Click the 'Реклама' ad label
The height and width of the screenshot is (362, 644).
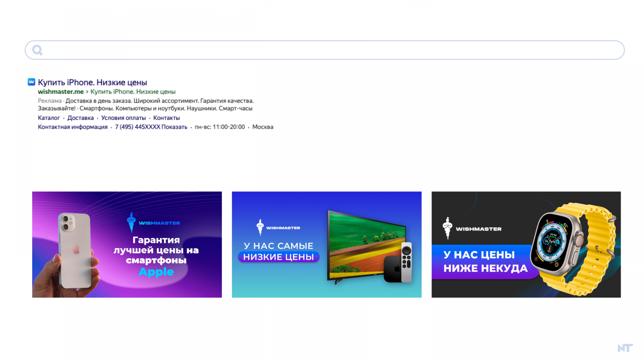(x=50, y=101)
